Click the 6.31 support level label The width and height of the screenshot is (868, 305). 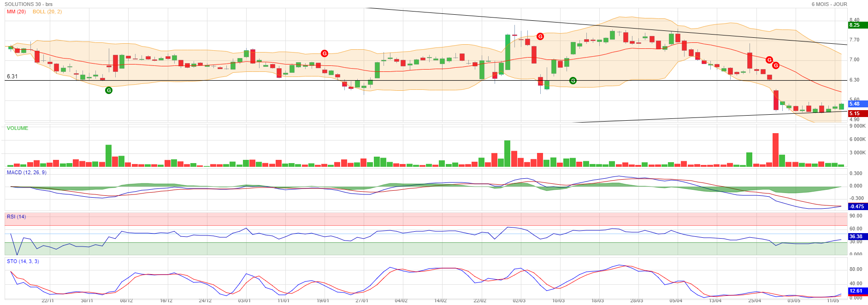pos(12,76)
